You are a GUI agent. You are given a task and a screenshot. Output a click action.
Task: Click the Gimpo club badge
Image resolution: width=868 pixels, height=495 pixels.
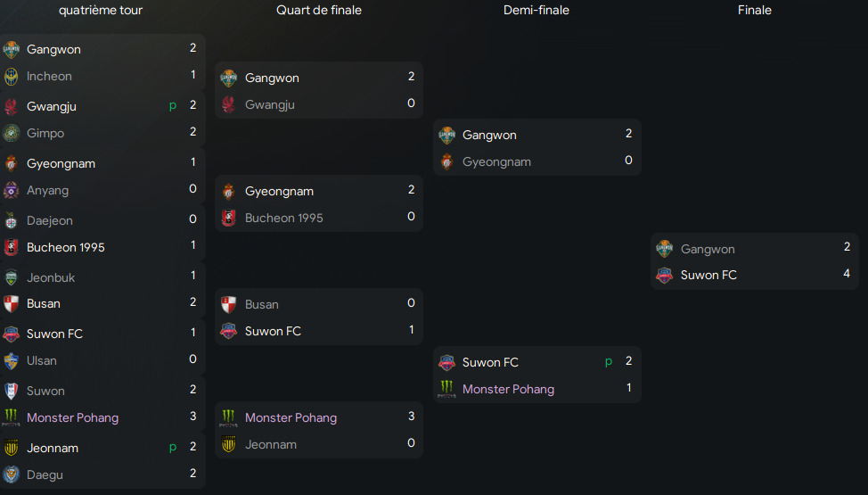tap(12, 134)
